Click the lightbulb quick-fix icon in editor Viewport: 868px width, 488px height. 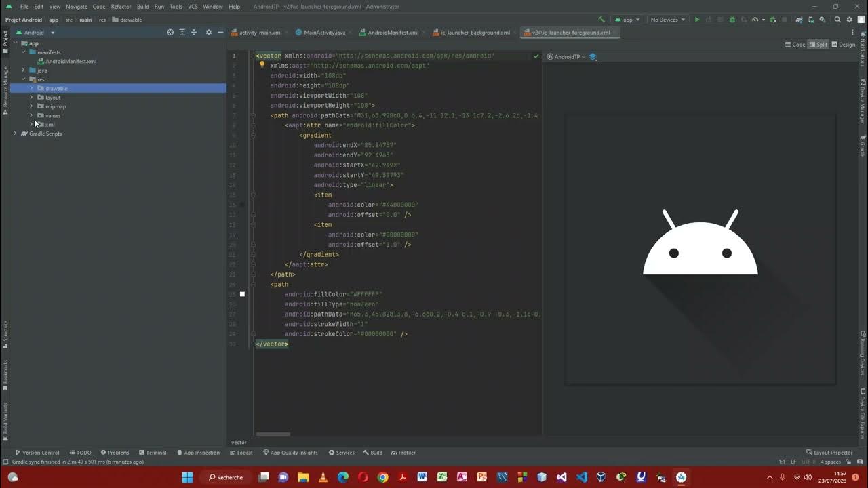point(262,65)
